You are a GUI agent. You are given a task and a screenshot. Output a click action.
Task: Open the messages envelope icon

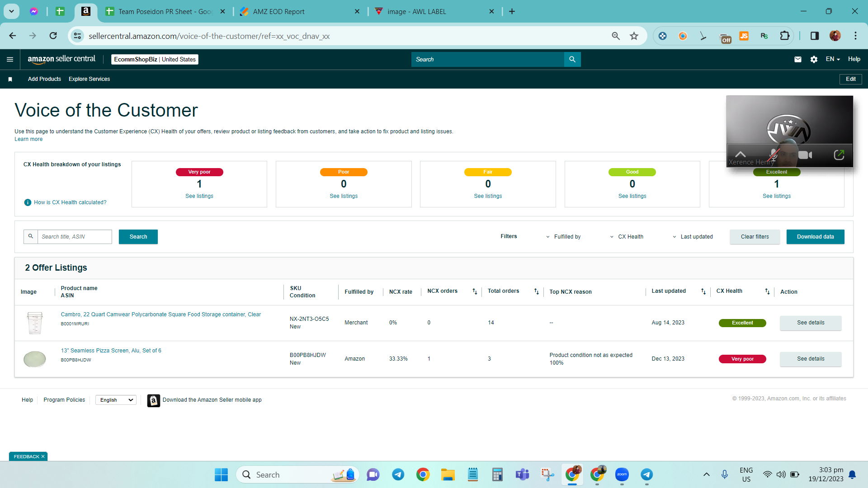click(x=798, y=59)
